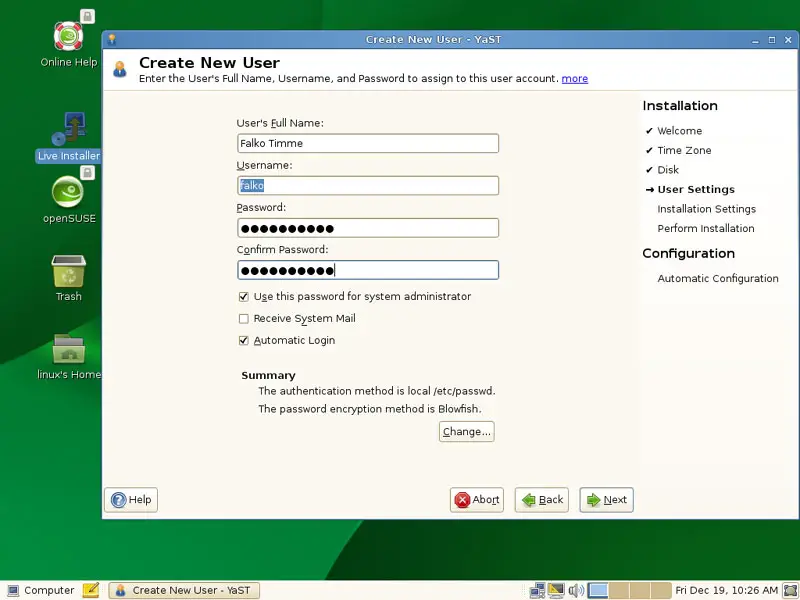Click the Change... button under Summary
This screenshot has width=800, height=600.
pos(466,432)
